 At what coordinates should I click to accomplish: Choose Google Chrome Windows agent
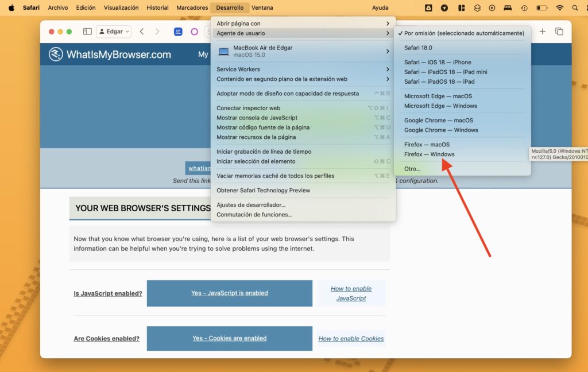point(463,130)
